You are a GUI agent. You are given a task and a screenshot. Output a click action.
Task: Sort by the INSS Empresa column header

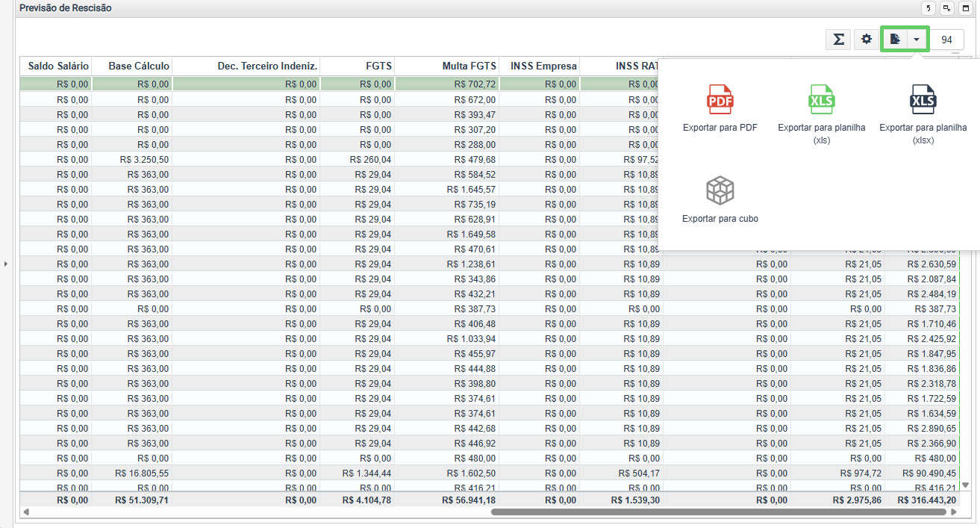540,66
